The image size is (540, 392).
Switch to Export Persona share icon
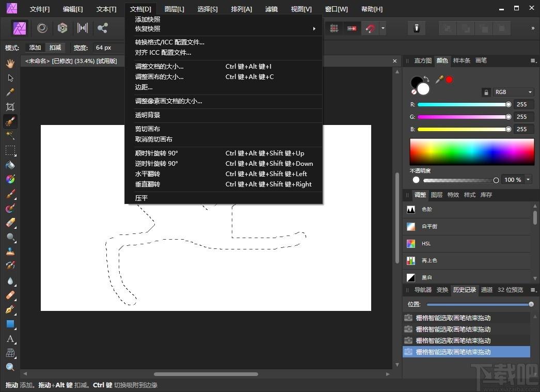pyautogui.click(x=102, y=28)
